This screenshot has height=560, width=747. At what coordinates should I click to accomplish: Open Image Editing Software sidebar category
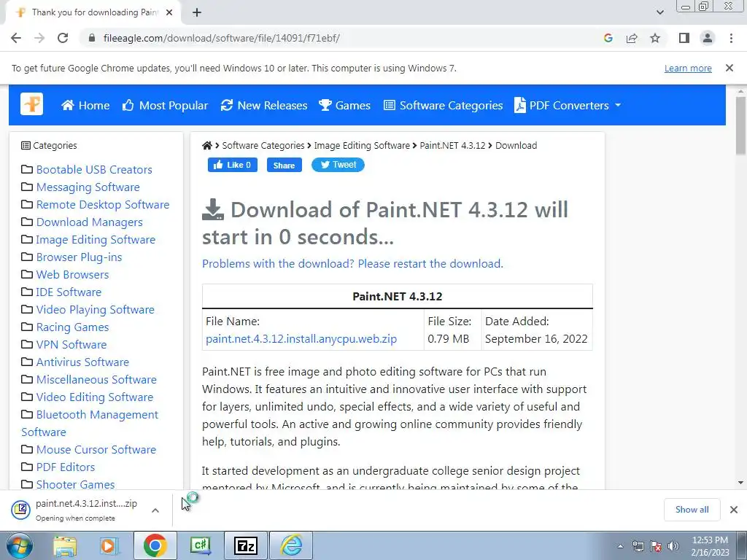(x=96, y=239)
